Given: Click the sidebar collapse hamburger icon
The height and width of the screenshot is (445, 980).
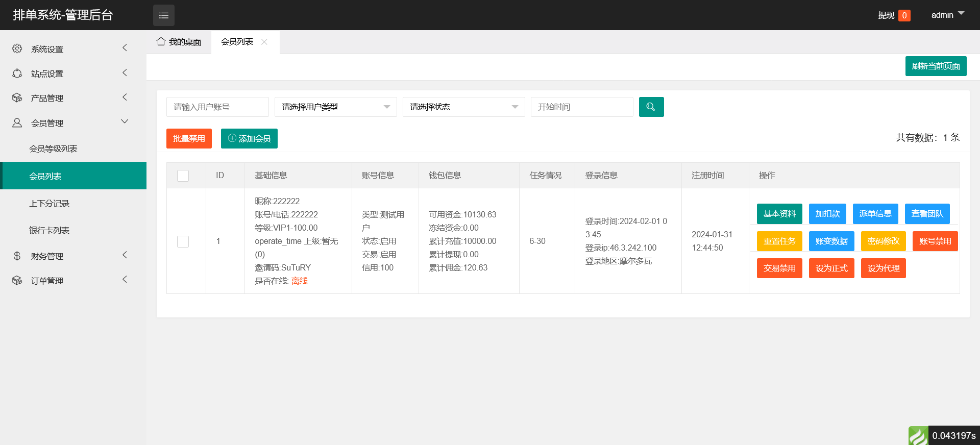Looking at the screenshot, I should pos(163,15).
